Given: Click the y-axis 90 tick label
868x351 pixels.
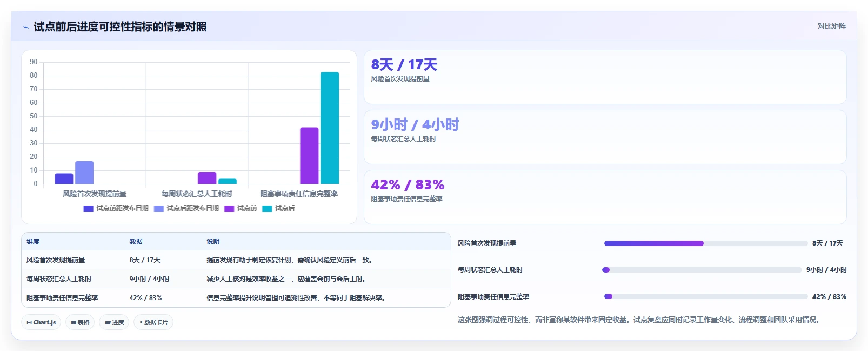Looking at the screenshot, I should [34, 62].
